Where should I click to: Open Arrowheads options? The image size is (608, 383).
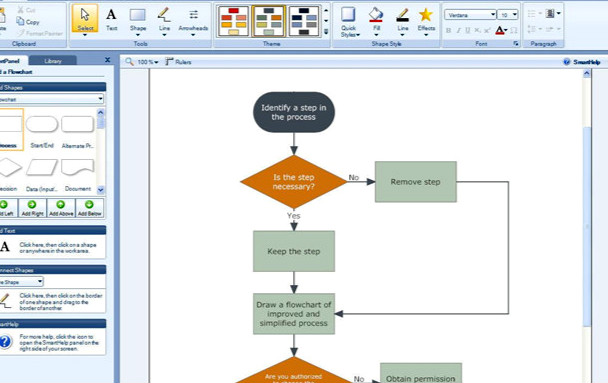[193, 21]
